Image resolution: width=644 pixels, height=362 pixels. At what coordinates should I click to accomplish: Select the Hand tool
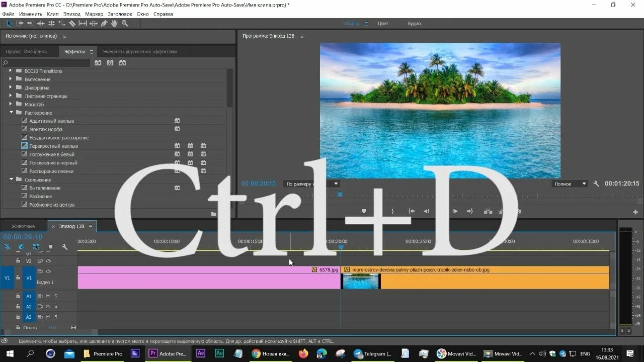click(114, 23)
